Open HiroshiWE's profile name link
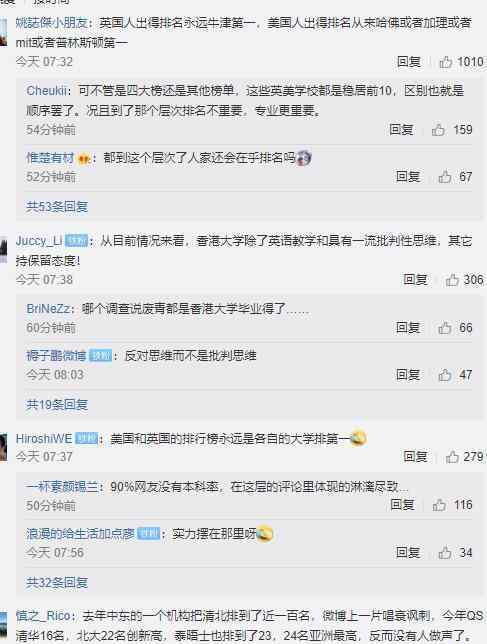Viewport: 487px width, 644px height. click(44, 439)
